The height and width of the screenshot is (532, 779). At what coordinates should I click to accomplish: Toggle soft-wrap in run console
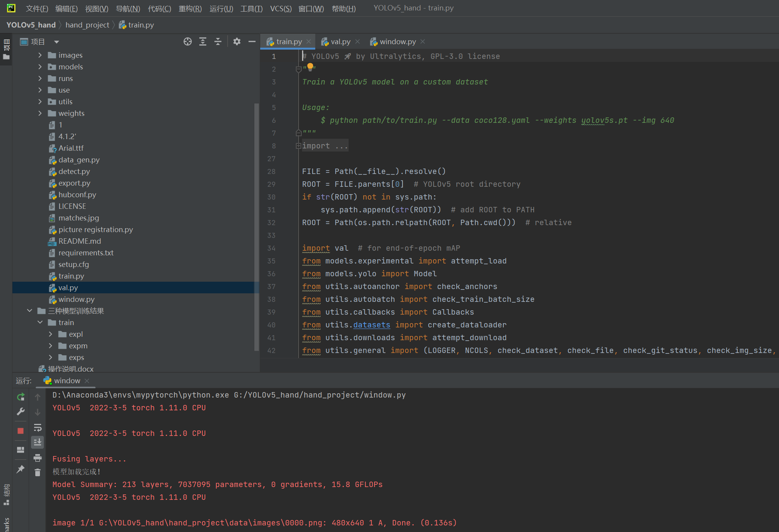coord(38,428)
